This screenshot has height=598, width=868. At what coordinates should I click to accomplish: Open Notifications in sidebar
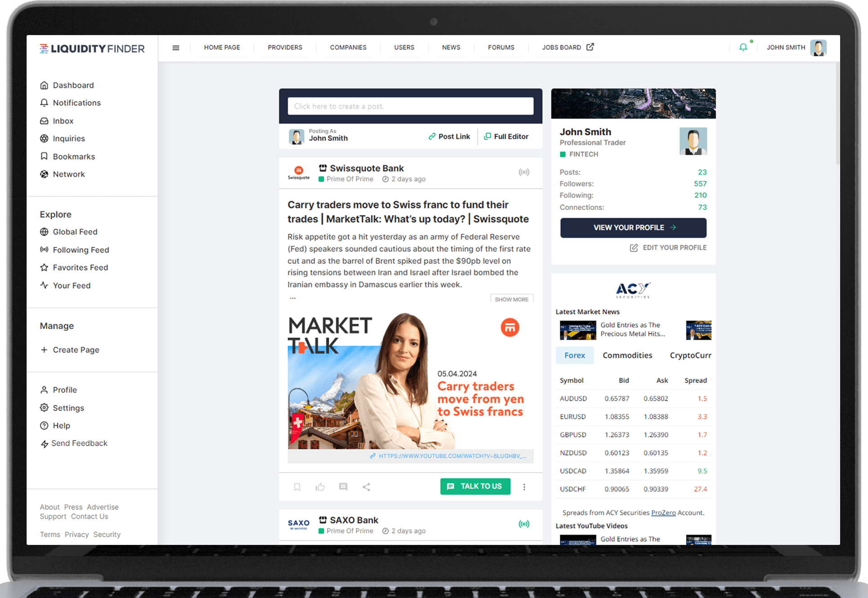pos(71,103)
